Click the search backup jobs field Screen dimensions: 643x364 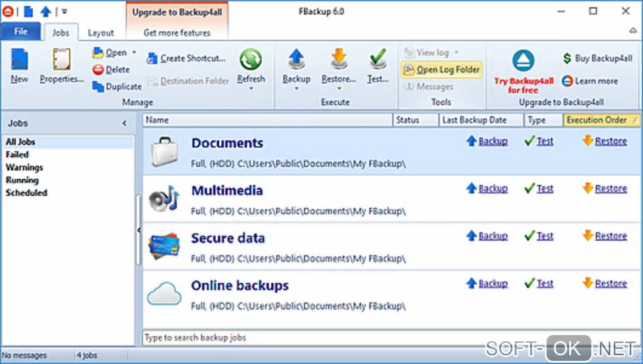point(390,338)
